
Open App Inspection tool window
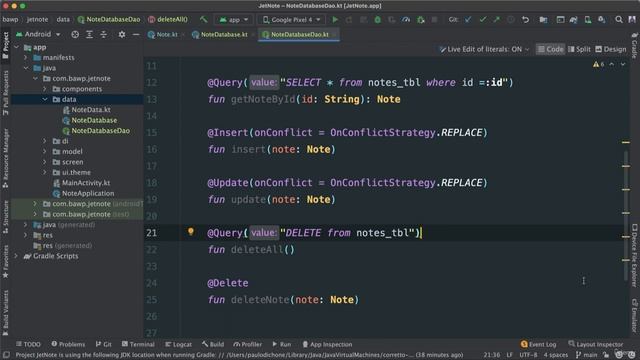pos(327,344)
